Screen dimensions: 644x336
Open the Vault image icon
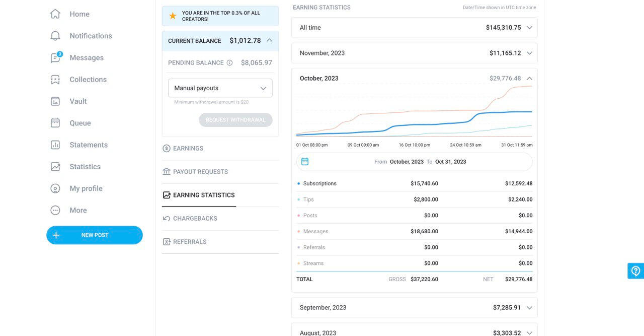[x=55, y=101]
